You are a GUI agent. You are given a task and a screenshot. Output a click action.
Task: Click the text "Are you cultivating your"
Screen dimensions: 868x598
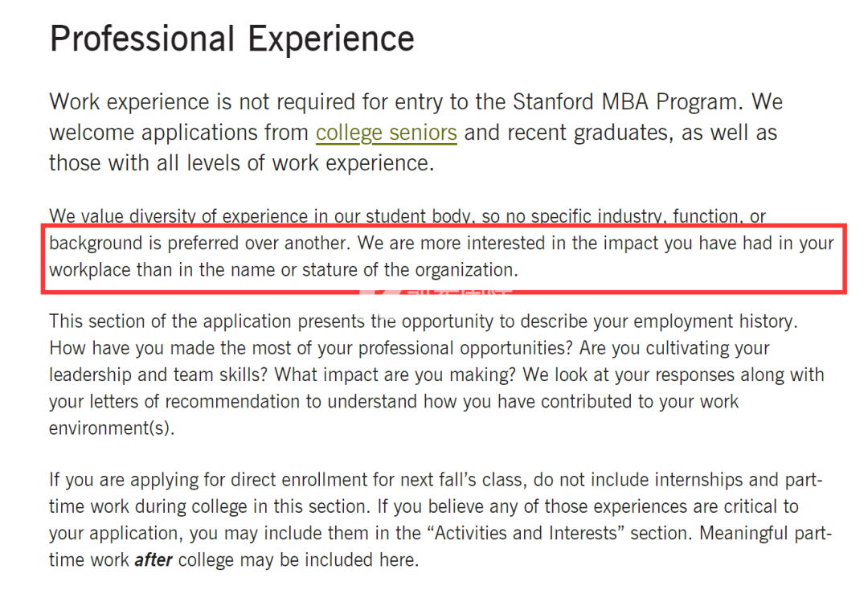click(x=674, y=348)
